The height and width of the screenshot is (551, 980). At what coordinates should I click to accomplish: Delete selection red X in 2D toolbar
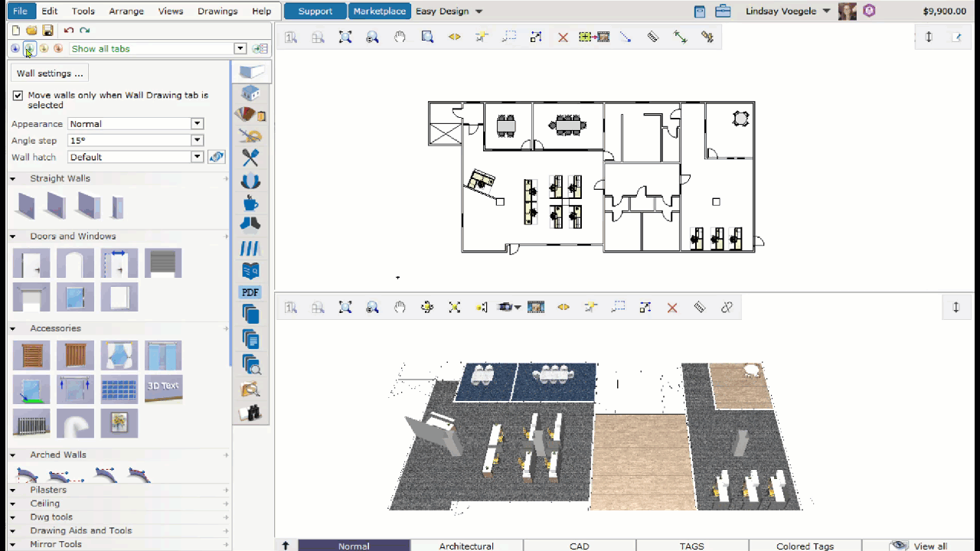point(563,37)
